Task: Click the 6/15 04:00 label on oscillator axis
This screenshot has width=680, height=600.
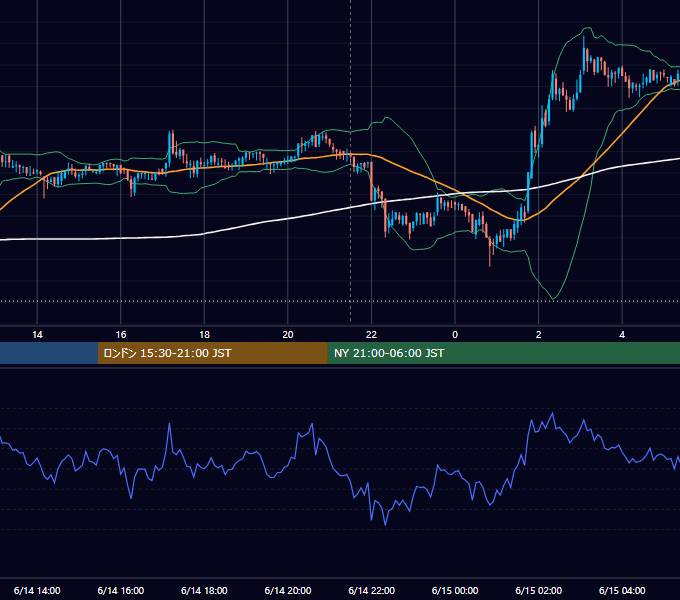Action: [x=622, y=590]
